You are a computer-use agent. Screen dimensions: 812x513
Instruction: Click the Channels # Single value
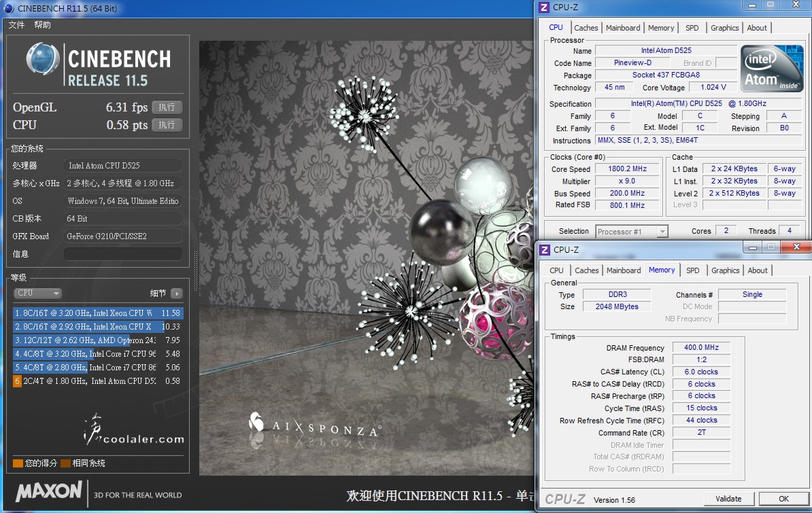(x=752, y=294)
